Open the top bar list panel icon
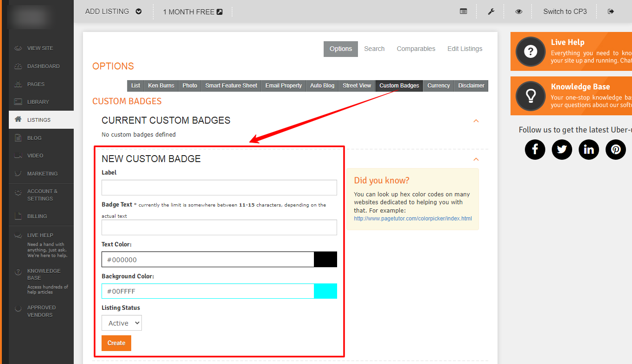This screenshot has width=632, height=364. pyautogui.click(x=463, y=12)
